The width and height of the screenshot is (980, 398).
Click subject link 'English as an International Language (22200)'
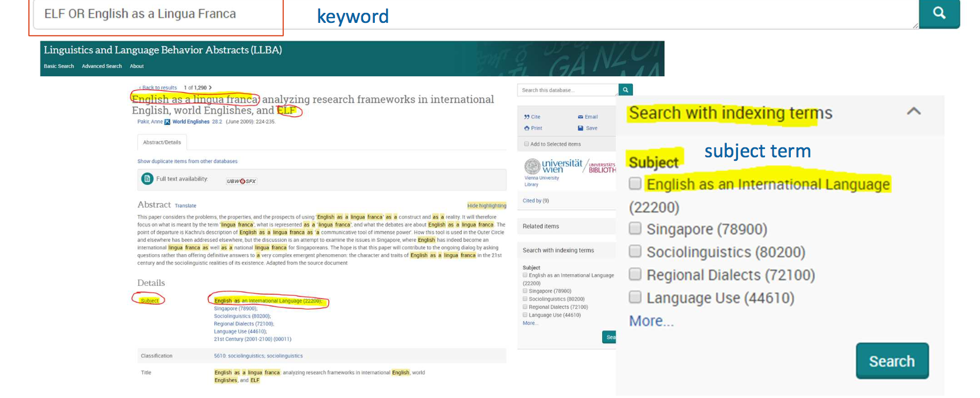tap(268, 301)
